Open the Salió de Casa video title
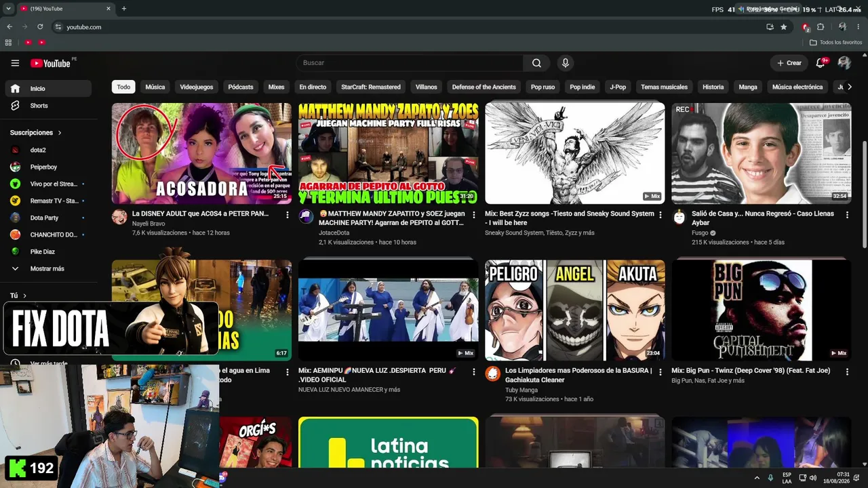 click(x=764, y=218)
